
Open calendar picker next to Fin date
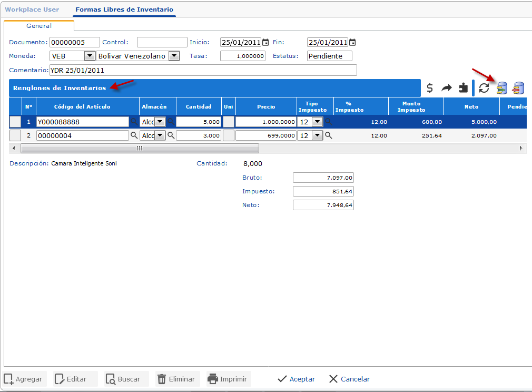pyautogui.click(x=352, y=43)
